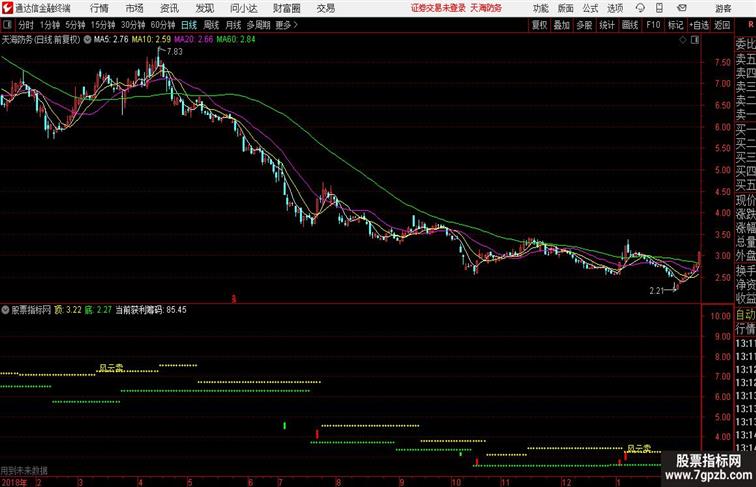Click the 当前获利筹码: 85.45 label
Viewport: 756px width, 487px height.
point(150,310)
